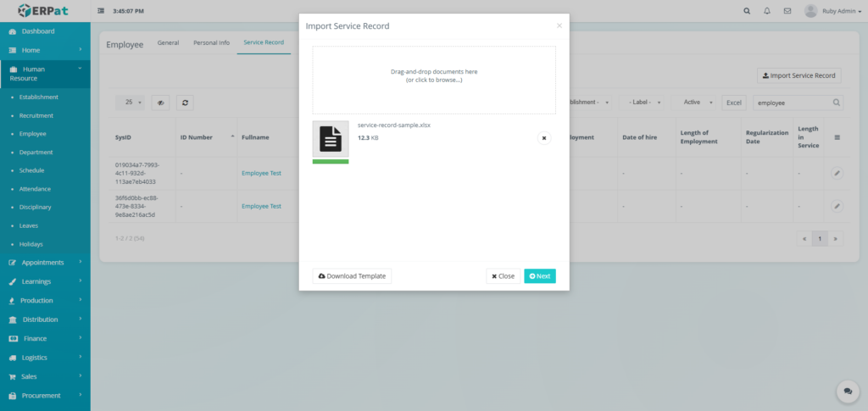Click the Date of hire column header
This screenshot has width=868, height=411.
[x=639, y=137]
